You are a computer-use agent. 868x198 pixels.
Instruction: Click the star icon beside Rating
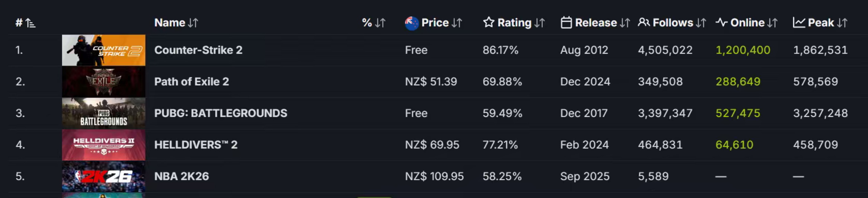coord(488,23)
